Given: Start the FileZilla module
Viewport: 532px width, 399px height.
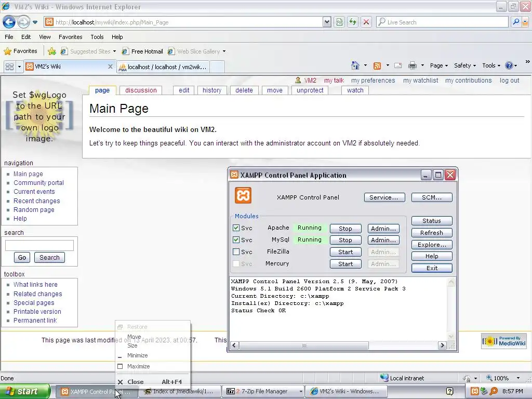Looking at the screenshot, I should point(345,252).
